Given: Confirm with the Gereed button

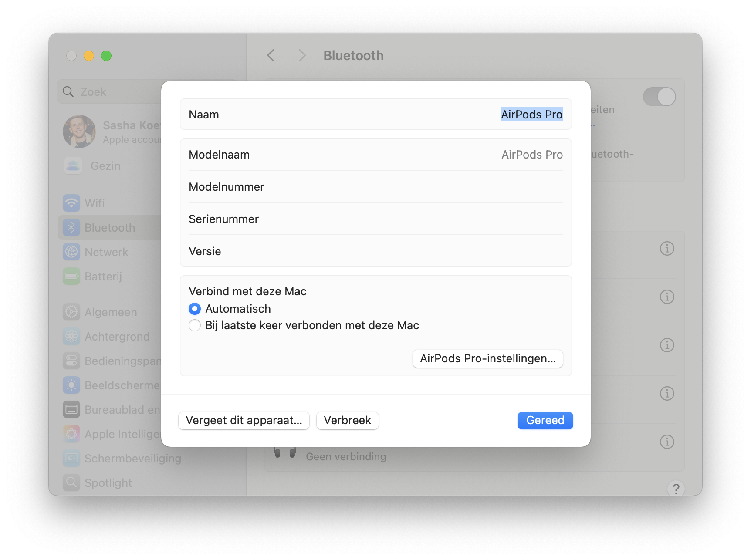Looking at the screenshot, I should [x=545, y=420].
